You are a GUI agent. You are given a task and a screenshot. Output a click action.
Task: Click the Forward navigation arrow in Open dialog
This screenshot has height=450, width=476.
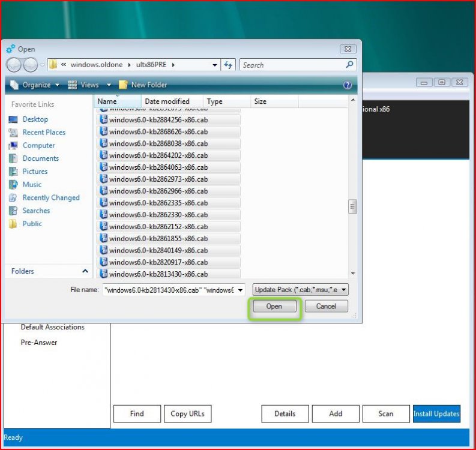pos(30,65)
